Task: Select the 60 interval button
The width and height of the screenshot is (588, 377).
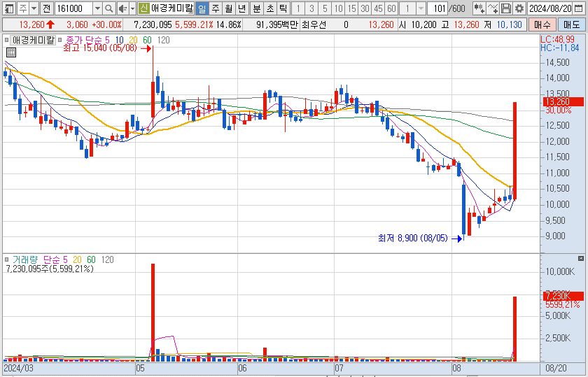Action: coord(391,8)
